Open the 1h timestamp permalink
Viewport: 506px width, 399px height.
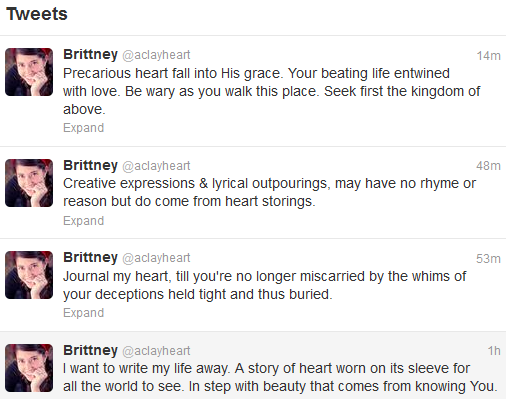(494, 351)
